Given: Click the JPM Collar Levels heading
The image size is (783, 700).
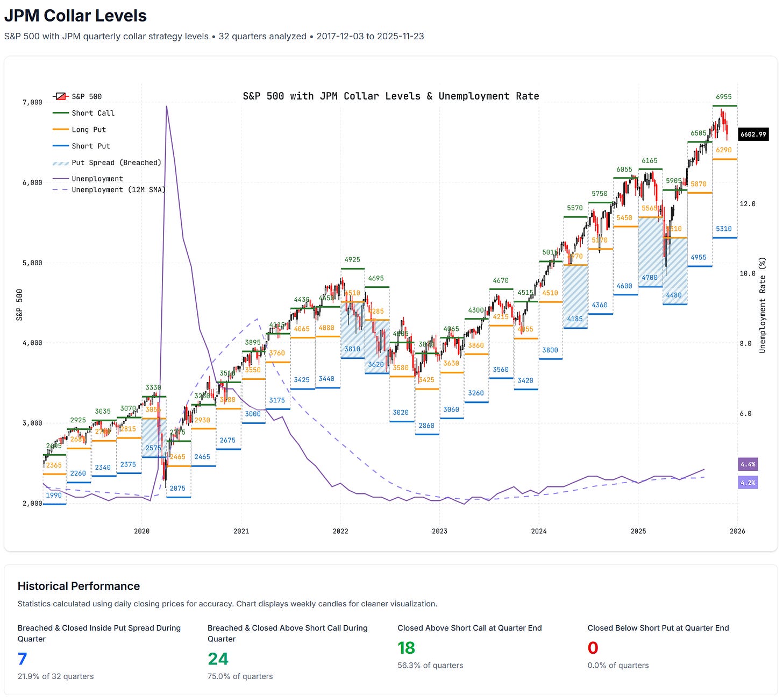Looking at the screenshot, I should (x=75, y=16).
